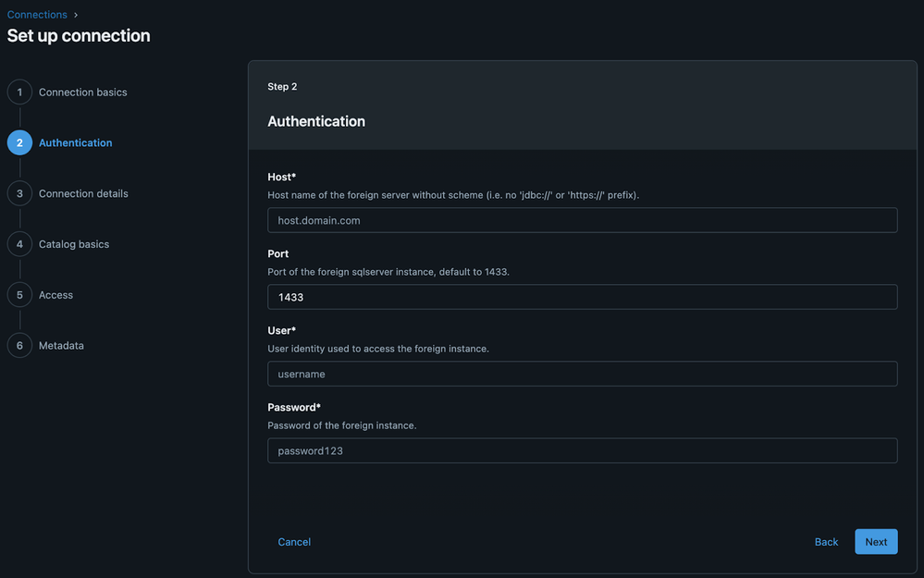Viewport: 924px width, 578px height.
Task: Jump to Connection details step label
Action: (x=83, y=193)
